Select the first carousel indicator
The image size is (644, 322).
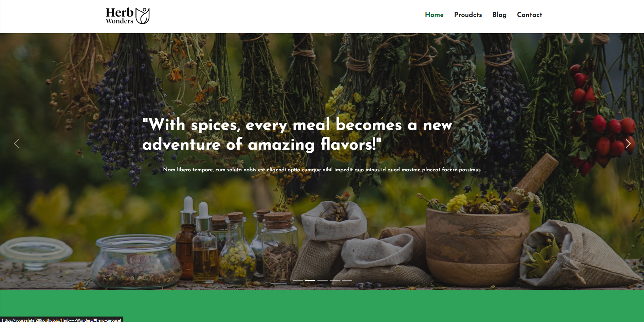[x=298, y=280]
